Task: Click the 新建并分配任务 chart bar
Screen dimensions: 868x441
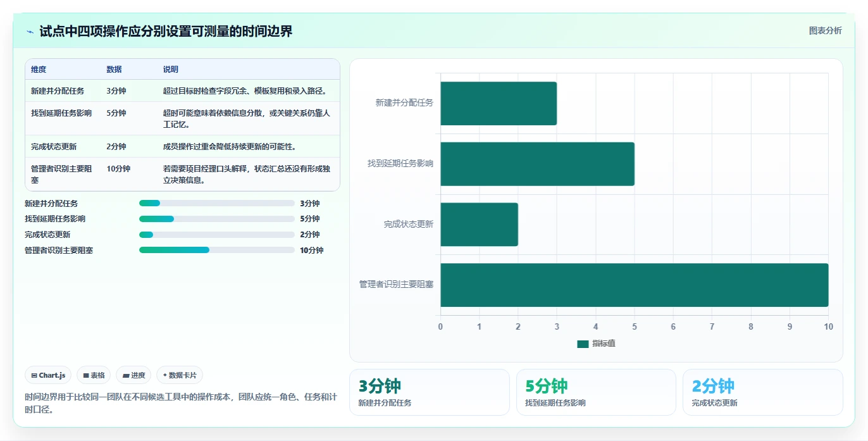Action: [x=499, y=103]
